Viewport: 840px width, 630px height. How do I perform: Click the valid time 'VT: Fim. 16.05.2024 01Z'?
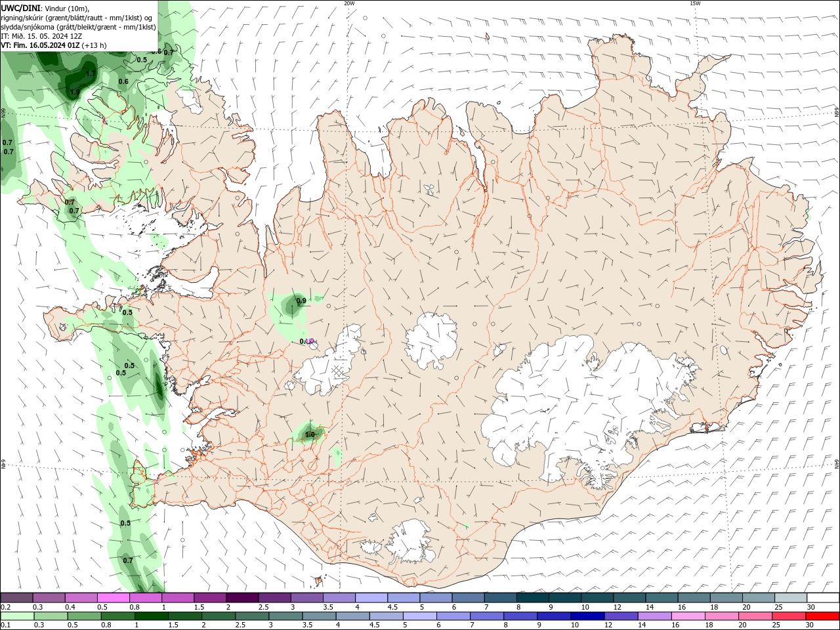(x=41, y=45)
